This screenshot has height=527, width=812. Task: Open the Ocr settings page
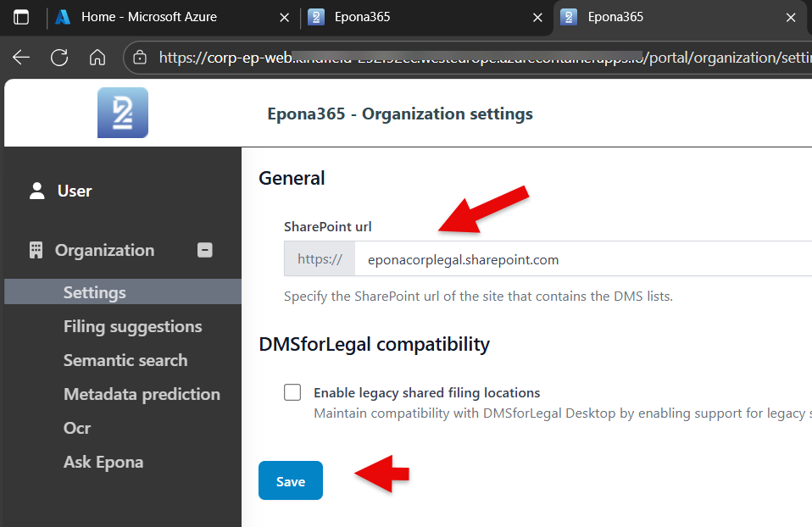[77, 428]
